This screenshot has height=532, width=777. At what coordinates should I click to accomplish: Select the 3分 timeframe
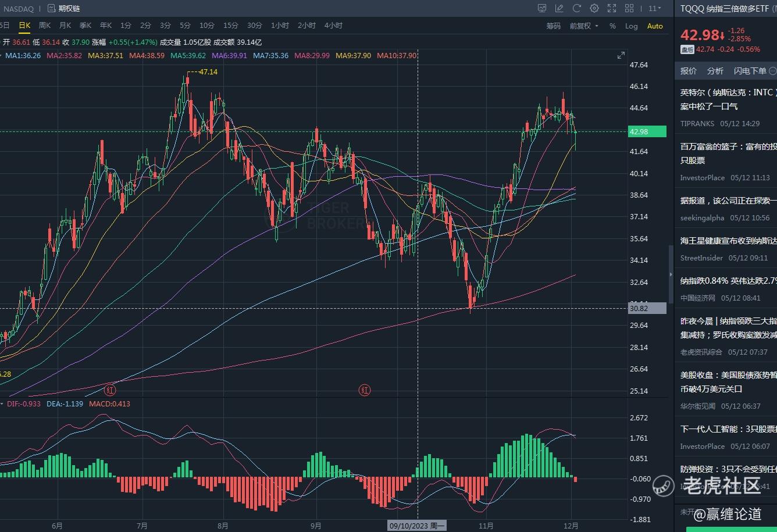coord(165,25)
